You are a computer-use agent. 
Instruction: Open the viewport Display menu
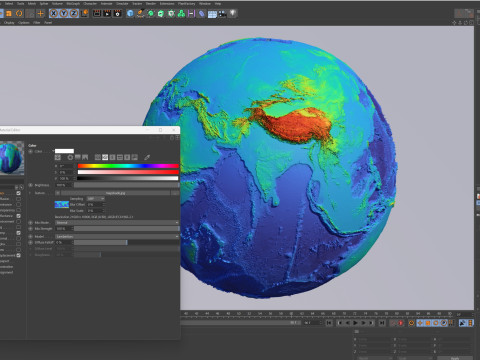click(x=9, y=23)
